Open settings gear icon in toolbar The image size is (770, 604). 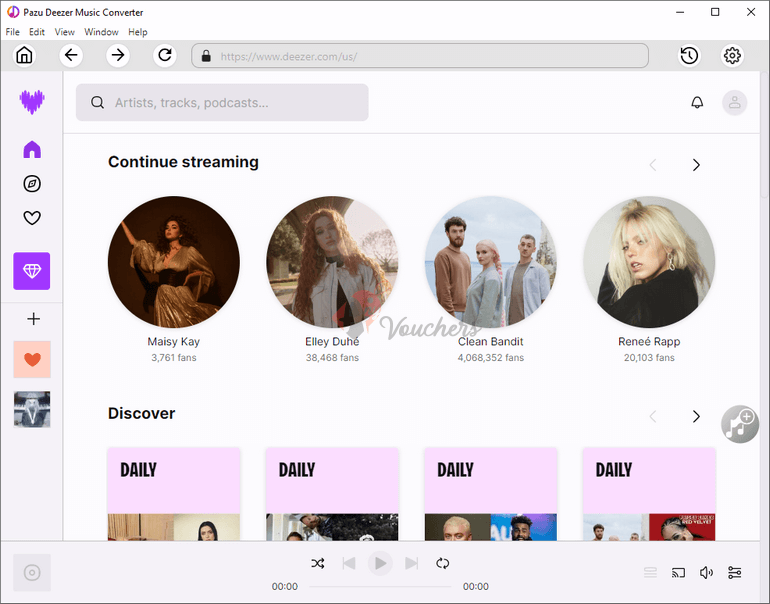(732, 55)
